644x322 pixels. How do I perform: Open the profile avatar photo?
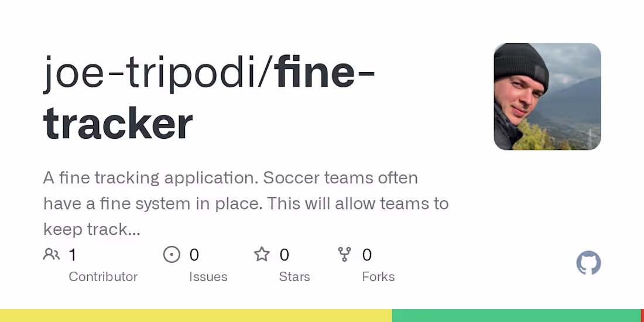(547, 97)
